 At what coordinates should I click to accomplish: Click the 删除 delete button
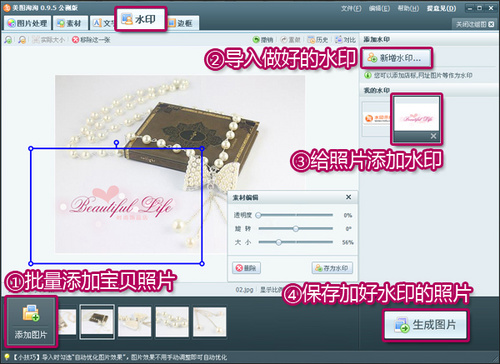coord(246,268)
